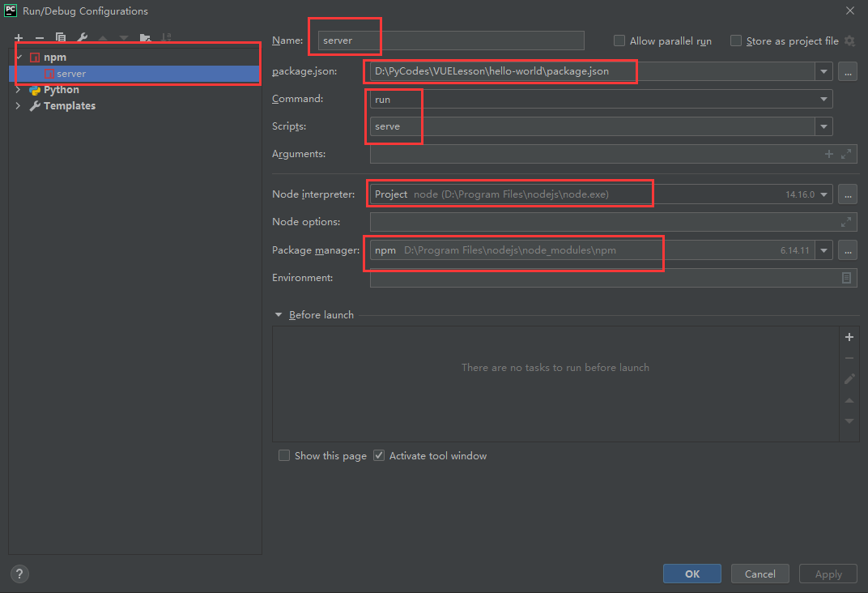
Task: Open Store as project file settings gear
Action: coord(849,41)
